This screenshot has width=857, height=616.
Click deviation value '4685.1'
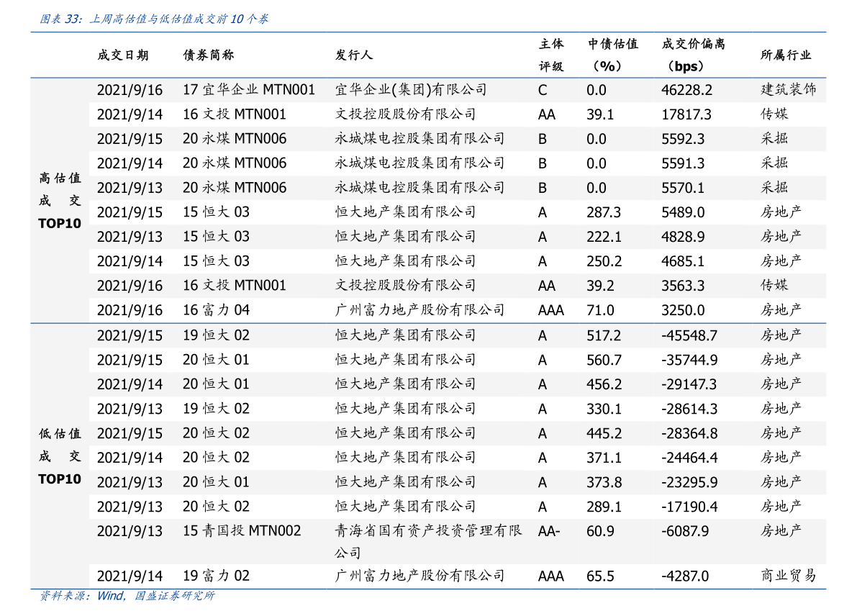coord(683,261)
